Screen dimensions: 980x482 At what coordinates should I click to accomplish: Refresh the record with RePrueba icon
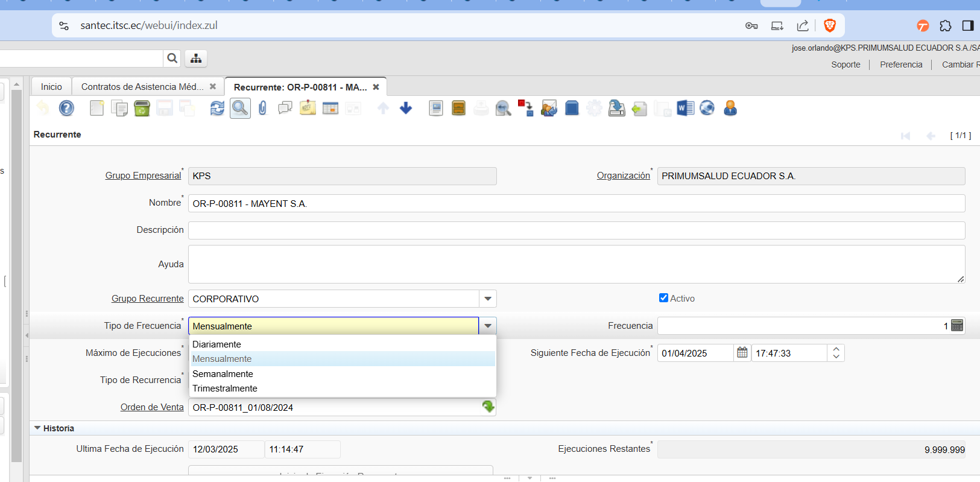[x=217, y=109]
